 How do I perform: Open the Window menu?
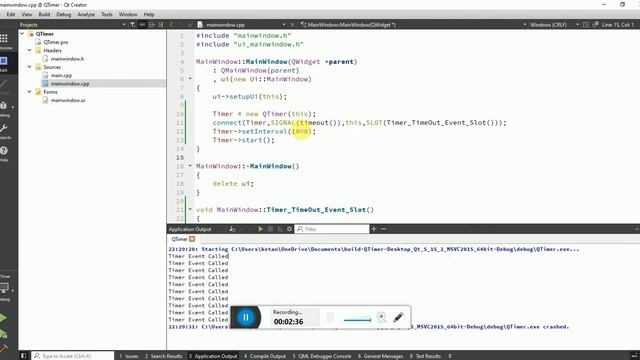click(x=128, y=14)
